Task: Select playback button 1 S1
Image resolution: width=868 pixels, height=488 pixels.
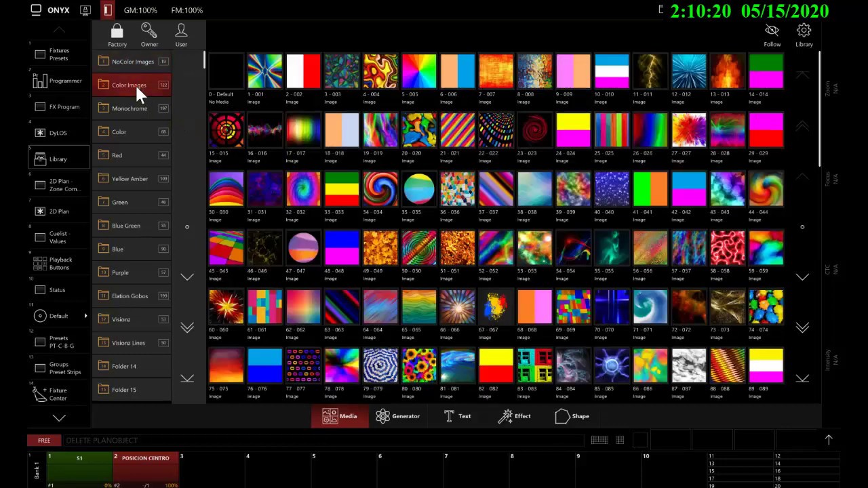Action: coord(79,470)
